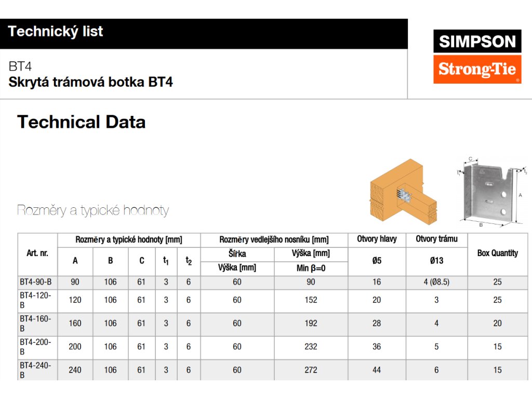Viewport: 532px width, 399px height.
Task: Select the BT4-90-B row label
Action: [36, 282]
